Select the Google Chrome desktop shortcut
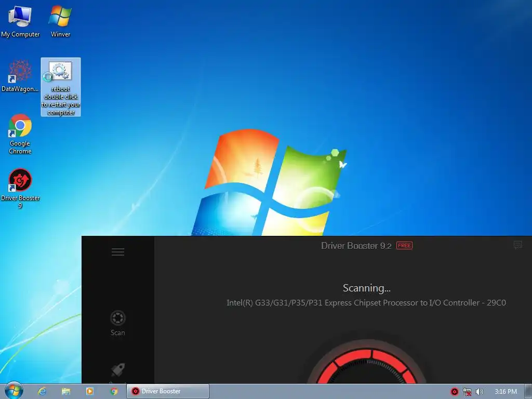Screen dimensions: 532x399 [20, 135]
